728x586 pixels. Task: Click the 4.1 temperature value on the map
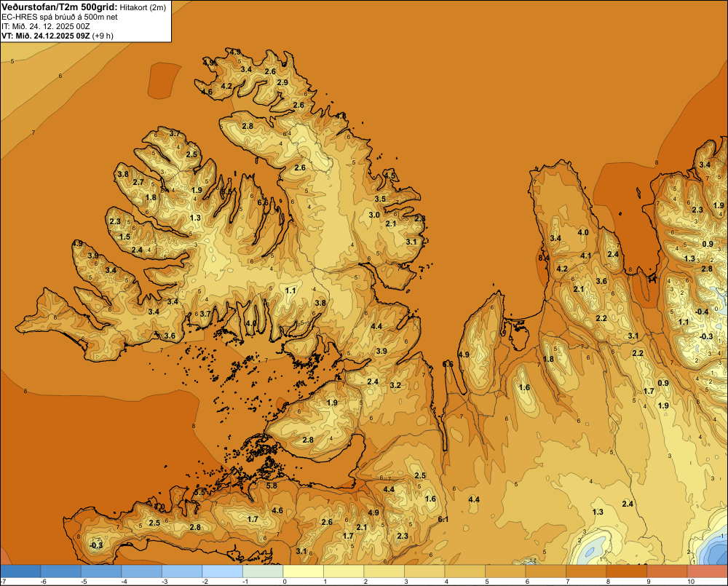(x=586, y=256)
